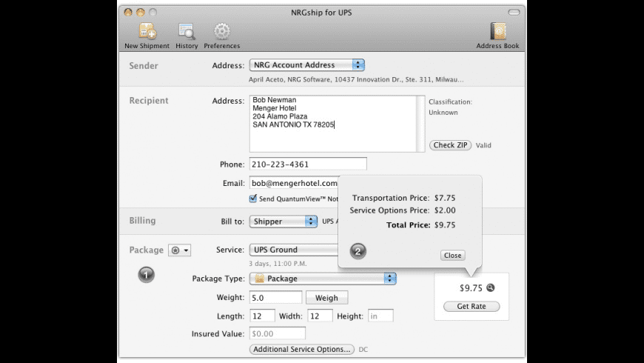
Task: Click the Service Options Price $2.00 value
Action: [x=445, y=210]
